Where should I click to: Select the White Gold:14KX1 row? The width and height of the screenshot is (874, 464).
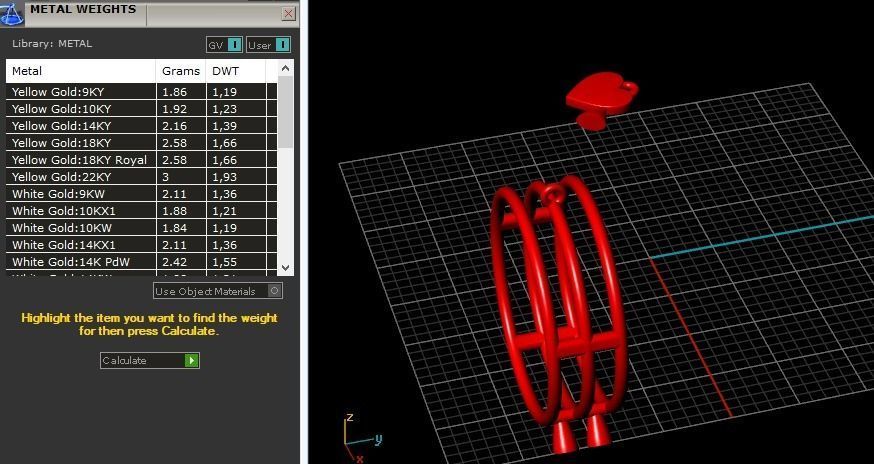(x=142, y=245)
